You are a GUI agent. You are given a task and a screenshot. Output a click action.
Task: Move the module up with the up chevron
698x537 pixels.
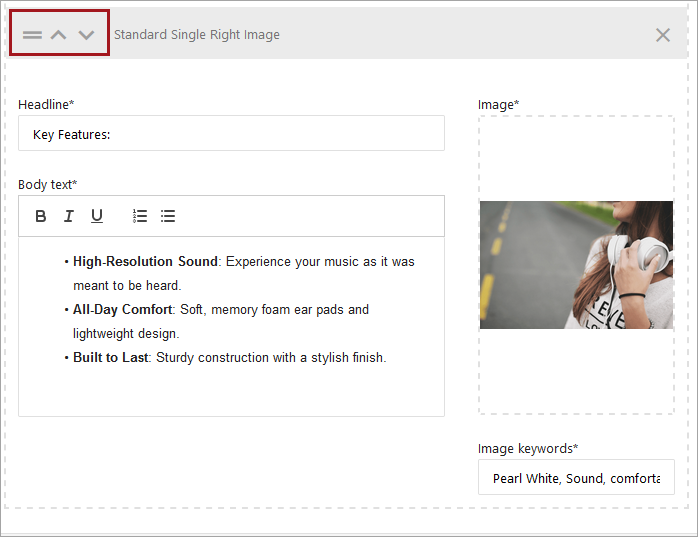pyautogui.click(x=59, y=35)
